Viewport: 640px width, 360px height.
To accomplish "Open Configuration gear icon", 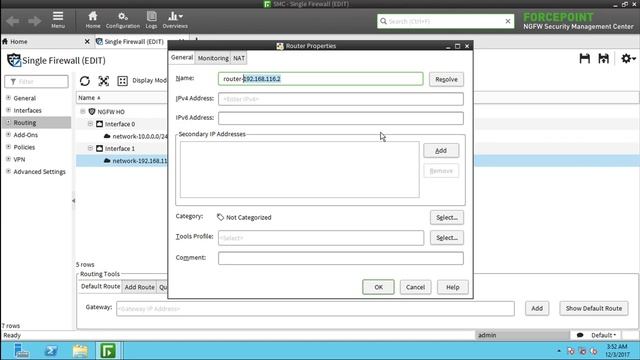I will [x=122, y=19].
